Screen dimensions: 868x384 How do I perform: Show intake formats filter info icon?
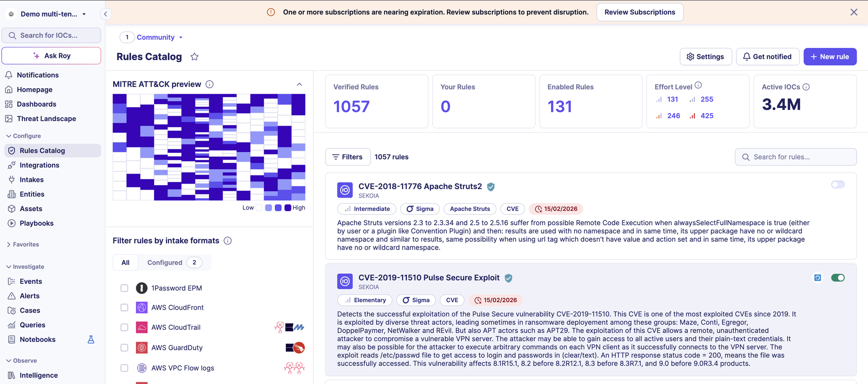click(x=228, y=241)
